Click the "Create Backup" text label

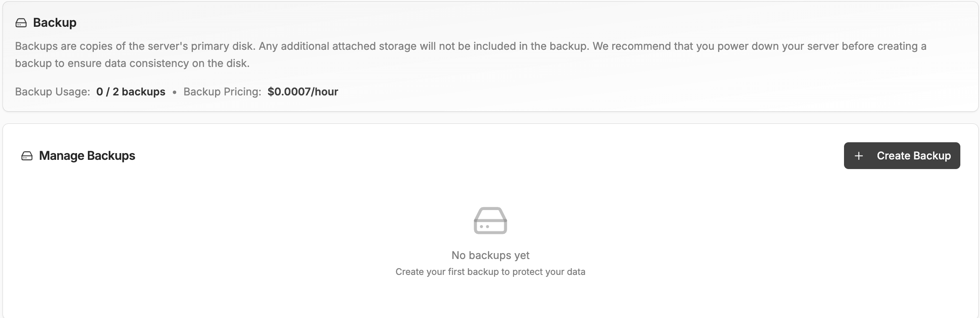click(913, 156)
